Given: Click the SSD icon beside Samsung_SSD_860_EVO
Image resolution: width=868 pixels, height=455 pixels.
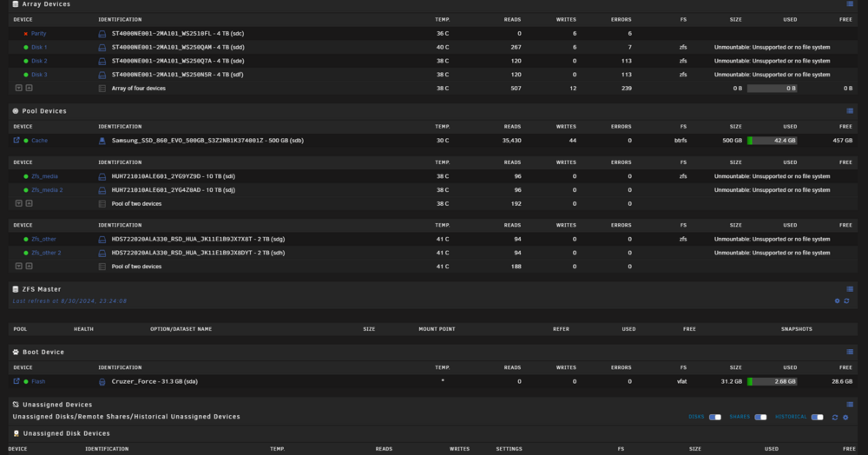Looking at the screenshot, I should 102,141.
